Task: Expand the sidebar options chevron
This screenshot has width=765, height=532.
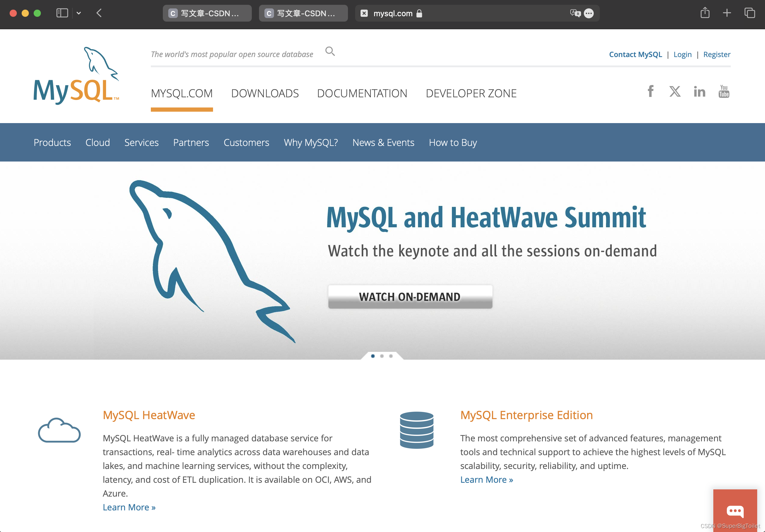Action: point(79,13)
